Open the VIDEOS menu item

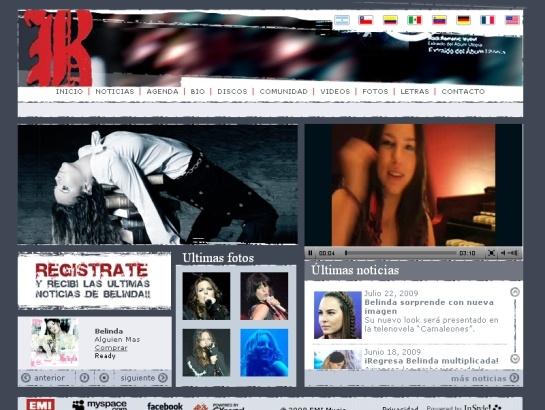pos(335,91)
